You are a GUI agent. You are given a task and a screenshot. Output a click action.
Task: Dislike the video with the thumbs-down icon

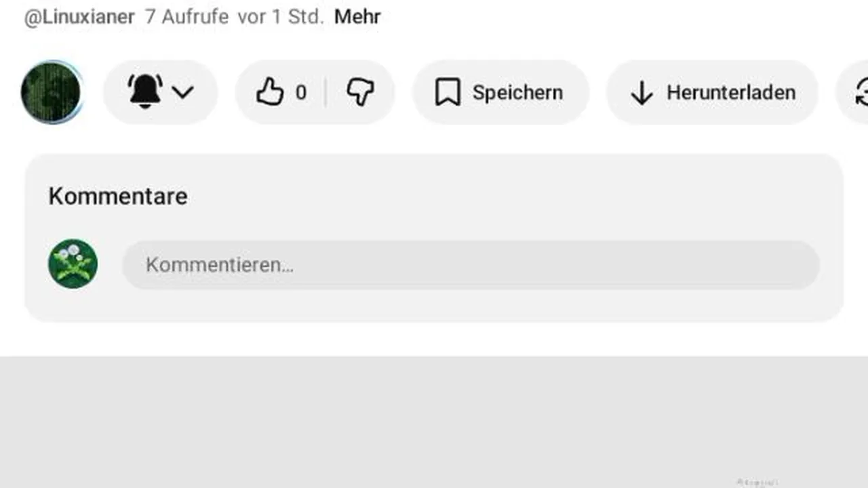[x=360, y=92]
